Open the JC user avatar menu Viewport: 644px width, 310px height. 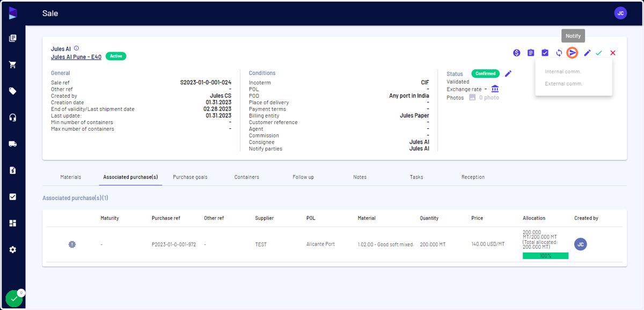(x=620, y=13)
